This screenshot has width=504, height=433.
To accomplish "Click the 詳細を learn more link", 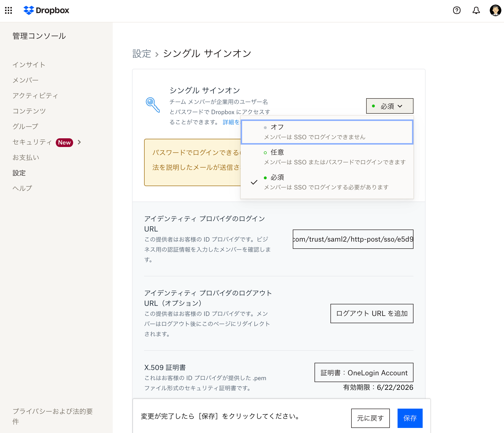I will (231, 122).
